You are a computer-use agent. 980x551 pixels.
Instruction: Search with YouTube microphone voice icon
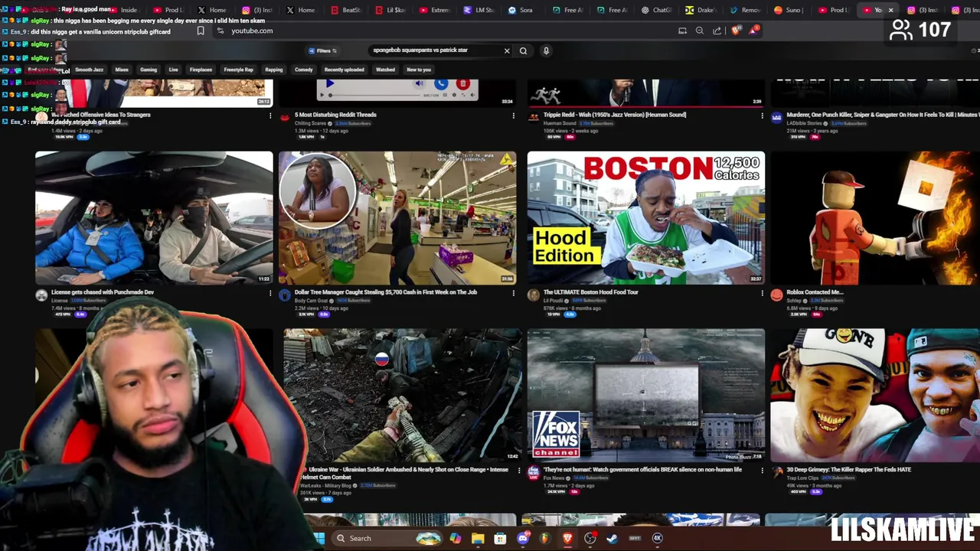pyautogui.click(x=546, y=51)
